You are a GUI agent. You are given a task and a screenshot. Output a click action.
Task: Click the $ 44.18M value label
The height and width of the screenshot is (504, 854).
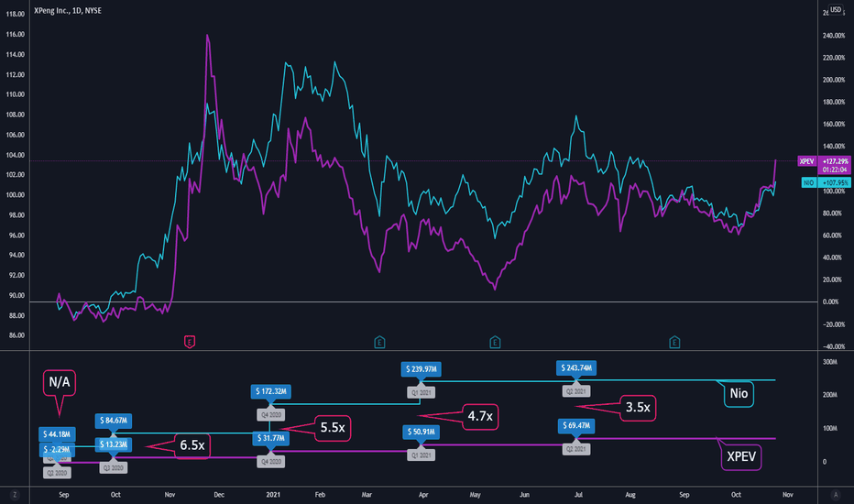coord(57,434)
